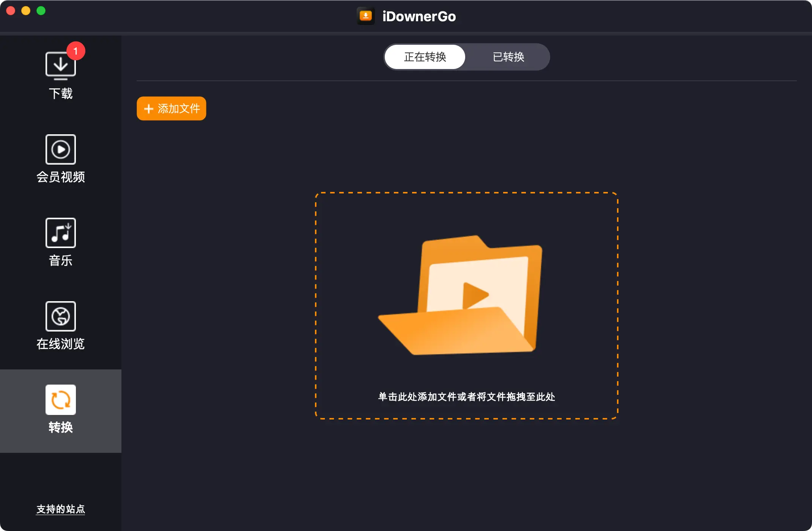This screenshot has height=531, width=812.
Task: Click the iDownerGo app logo in title bar
Action: click(x=366, y=16)
